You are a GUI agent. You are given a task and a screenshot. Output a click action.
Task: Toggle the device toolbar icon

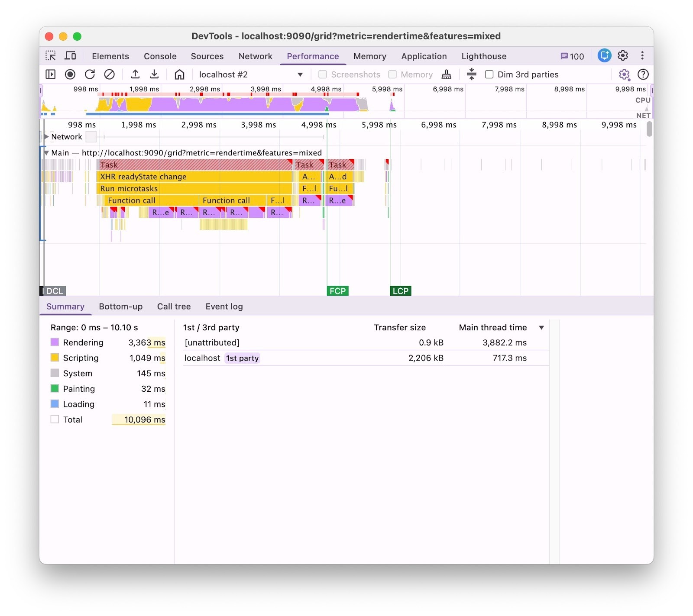click(x=70, y=56)
